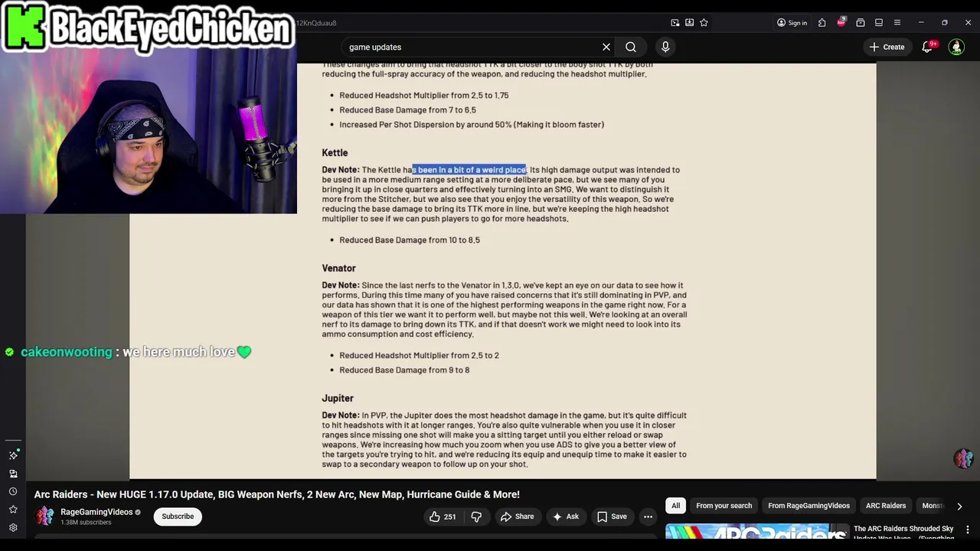
Task: Open the browser hamburger menu
Action: tap(897, 23)
